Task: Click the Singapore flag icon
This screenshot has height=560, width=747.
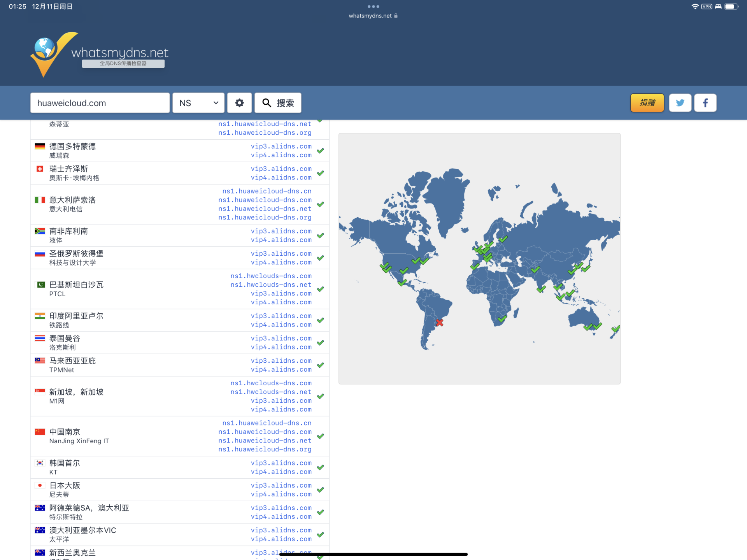Action: [x=40, y=392]
